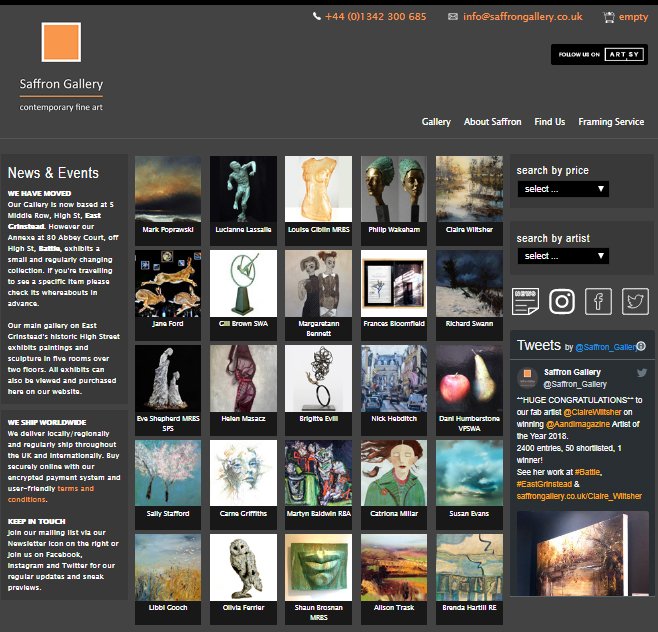Click the Saffron Gallery orange square logo
The image size is (658, 632).
click(x=61, y=42)
